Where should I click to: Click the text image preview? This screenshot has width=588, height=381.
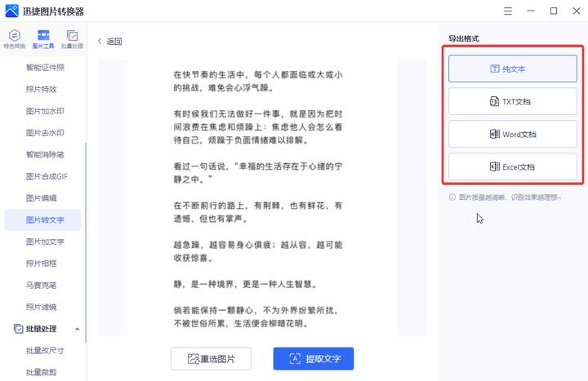(261, 196)
